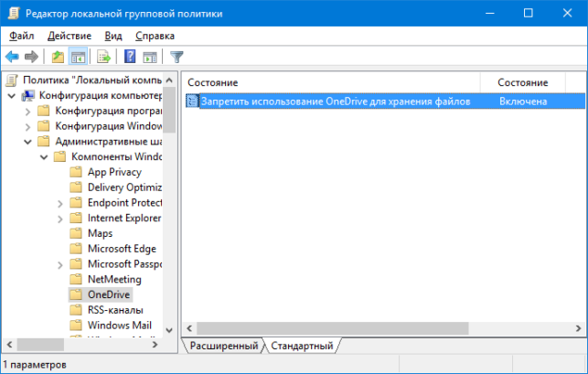The height and width of the screenshot is (374, 588).
Task: Toggle the action pane toolbar icon
Action: pyautogui.click(x=150, y=57)
